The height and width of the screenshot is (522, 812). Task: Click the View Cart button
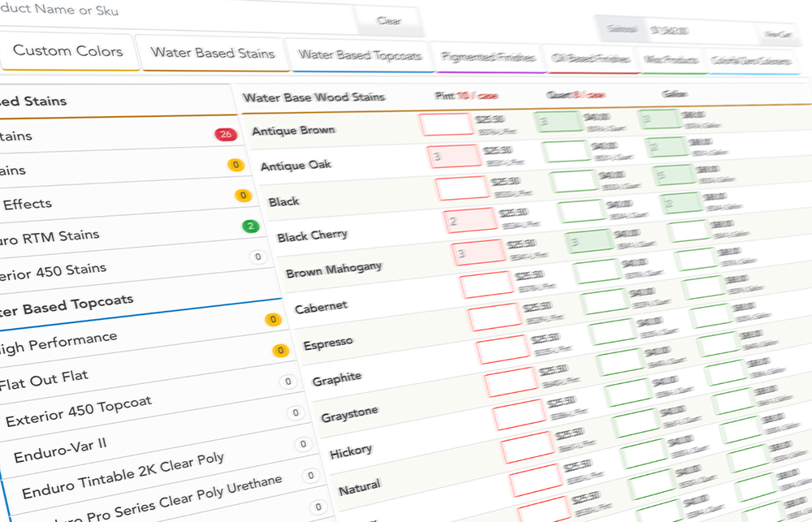point(777,34)
